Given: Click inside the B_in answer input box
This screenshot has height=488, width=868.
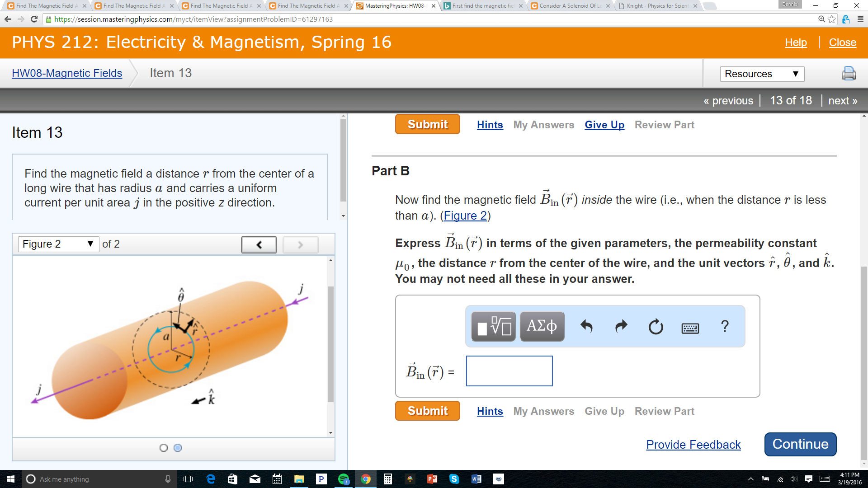Looking at the screenshot, I should (x=509, y=371).
